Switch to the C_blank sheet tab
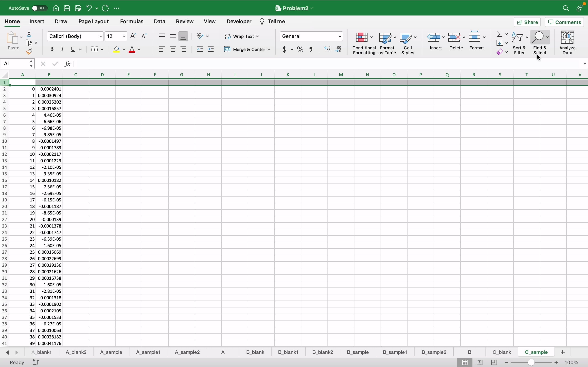The width and height of the screenshot is (588, 367). (502, 352)
